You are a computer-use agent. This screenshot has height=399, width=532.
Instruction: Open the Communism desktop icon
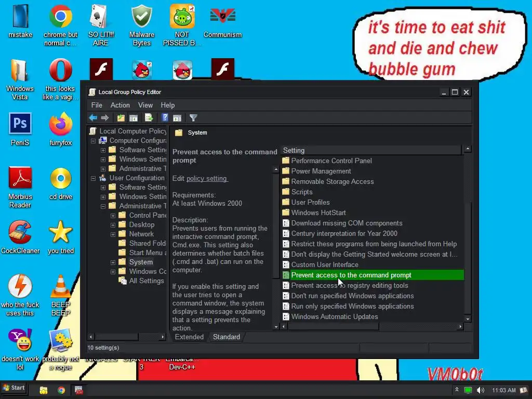tap(222, 22)
